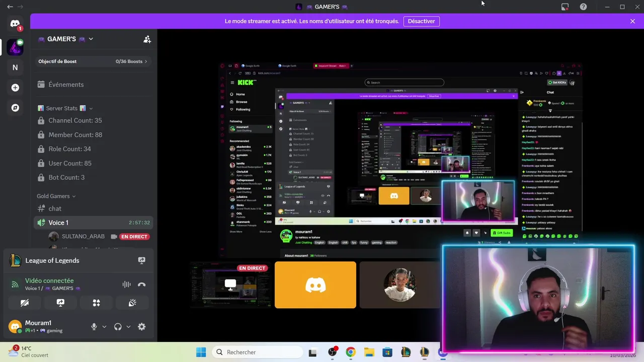Open the Événements calendar item
The image size is (644, 362).
click(x=94, y=84)
